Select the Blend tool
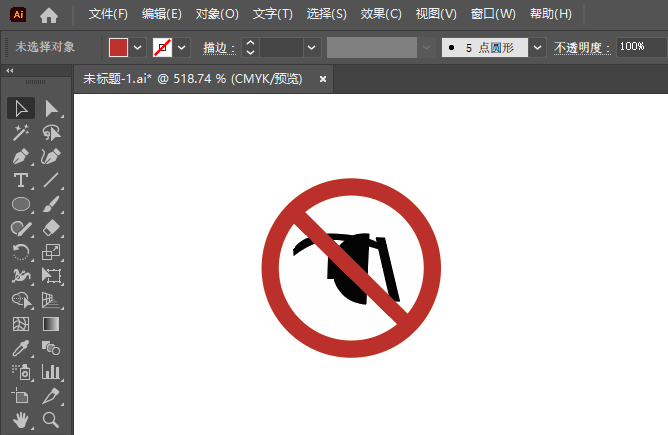Screen dimensions: 668x435 (52, 348)
